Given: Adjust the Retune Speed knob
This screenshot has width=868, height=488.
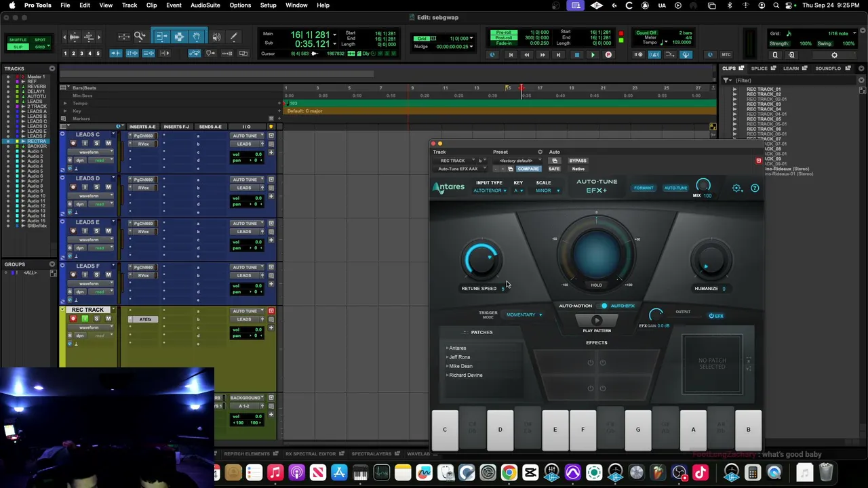Looking at the screenshot, I should click(481, 260).
